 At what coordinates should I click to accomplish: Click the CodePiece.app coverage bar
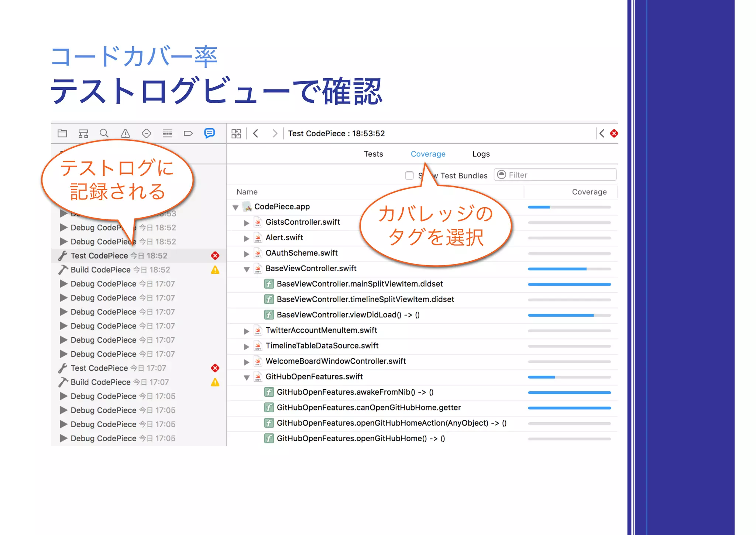569,207
